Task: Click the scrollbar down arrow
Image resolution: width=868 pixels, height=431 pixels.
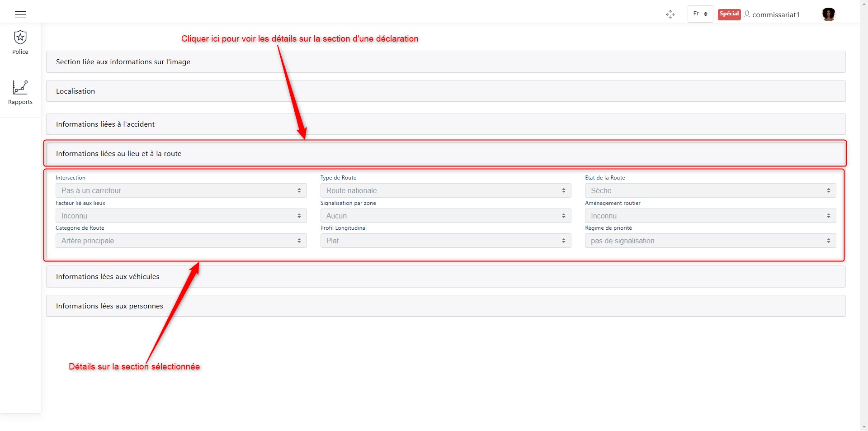Action: (x=864, y=427)
